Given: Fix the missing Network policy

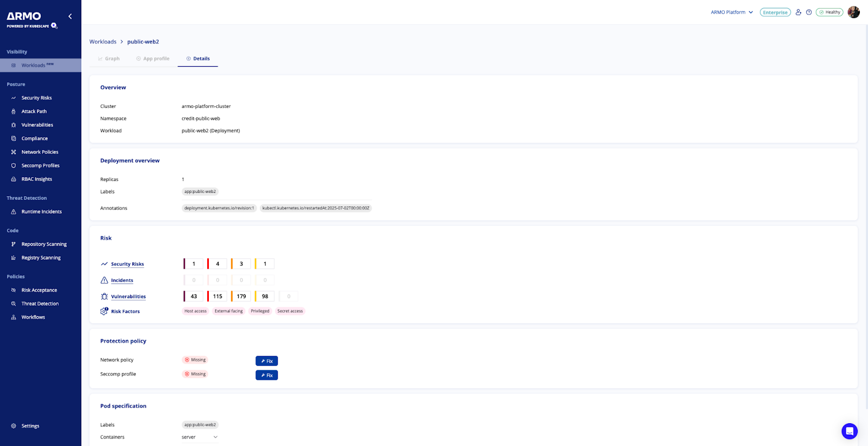Looking at the screenshot, I should 267,361.
